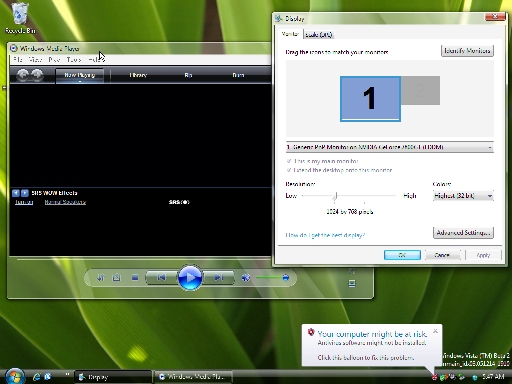Screen dimensions: 512x384
Task: Click the resolution slider handle
Action: click(336, 196)
